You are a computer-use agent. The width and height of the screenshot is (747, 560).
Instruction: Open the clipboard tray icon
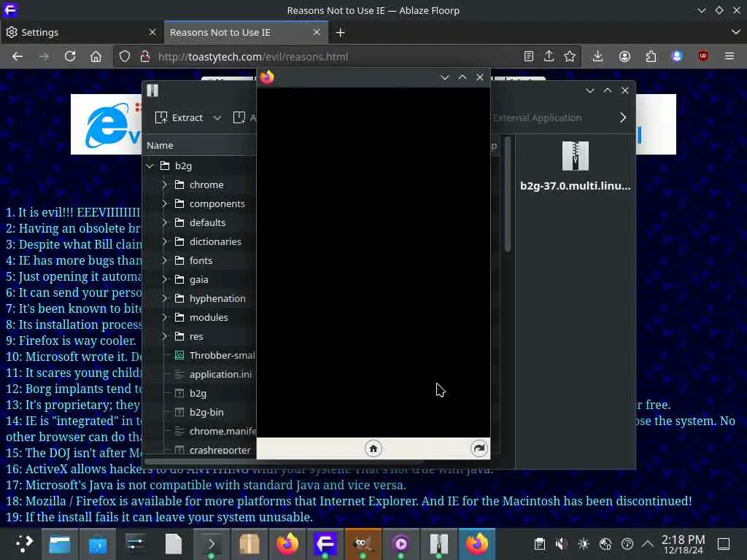pyautogui.click(x=539, y=544)
